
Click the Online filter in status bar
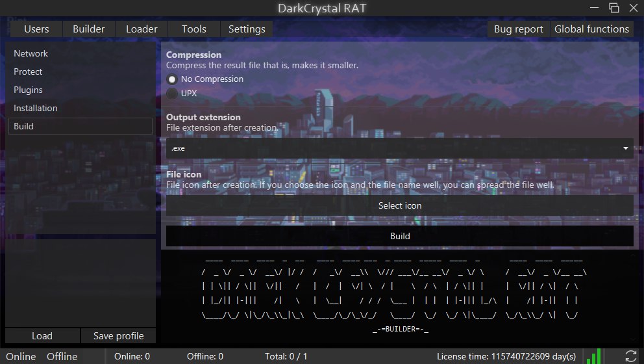point(21,356)
